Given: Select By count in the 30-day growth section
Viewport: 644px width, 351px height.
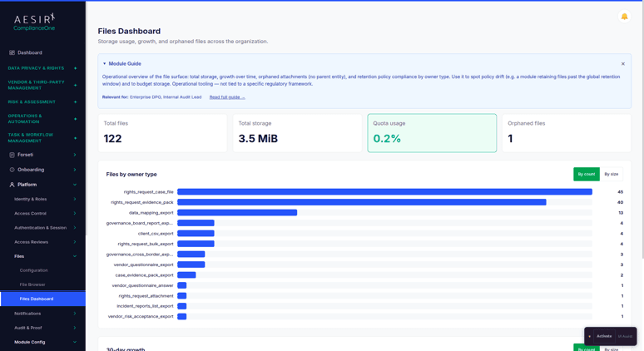Looking at the screenshot, I should click(586, 349).
